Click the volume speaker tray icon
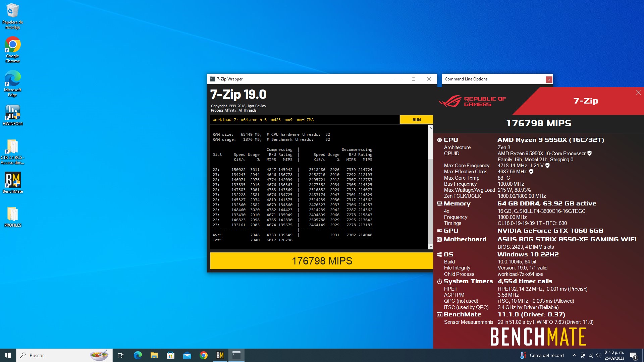The width and height of the screenshot is (644, 362). 598,355
